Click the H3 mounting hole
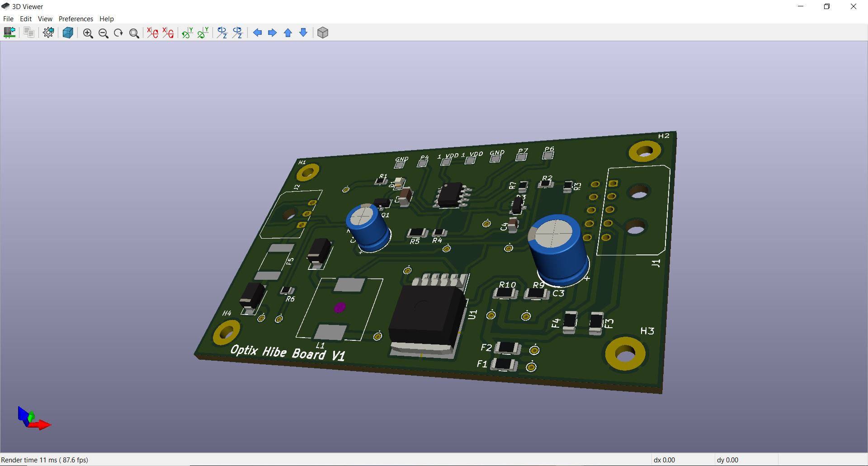 626,354
